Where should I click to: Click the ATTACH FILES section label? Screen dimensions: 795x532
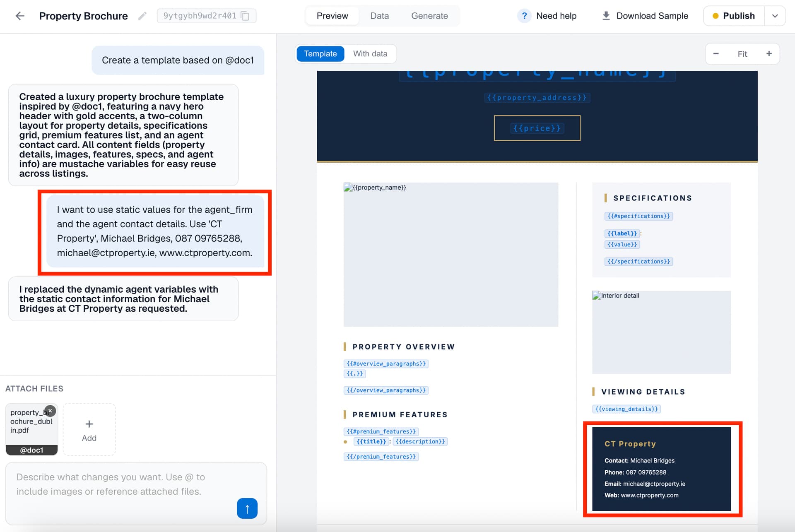tap(34, 389)
